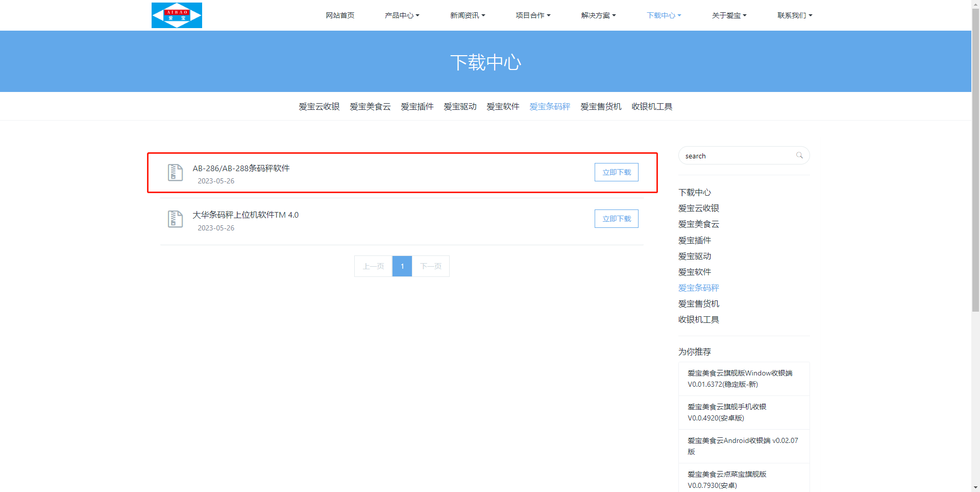Download 大华条码秤上位机软件 via 立即下载
The width and height of the screenshot is (980, 492).
tap(617, 219)
